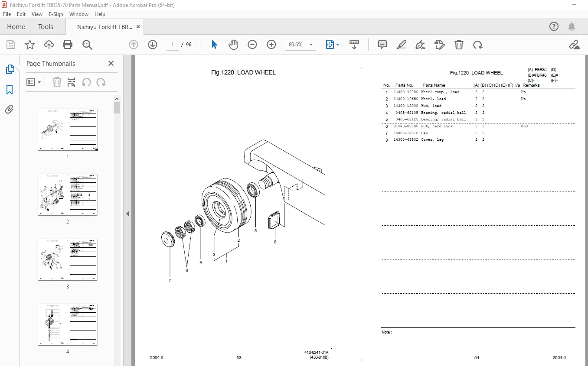The width and height of the screenshot is (588, 366).
Task: Go to the previous page
Action: 134,45
